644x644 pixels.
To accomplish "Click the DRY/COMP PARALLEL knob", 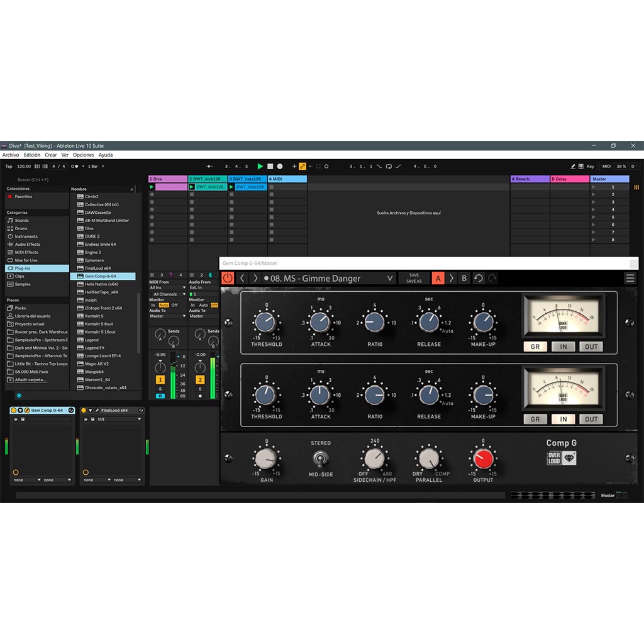I will [429, 458].
